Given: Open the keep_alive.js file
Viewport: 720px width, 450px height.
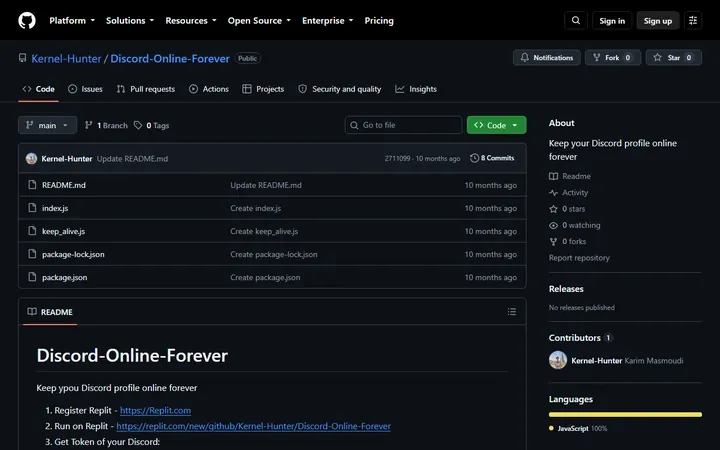Looking at the screenshot, I should 63,231.
